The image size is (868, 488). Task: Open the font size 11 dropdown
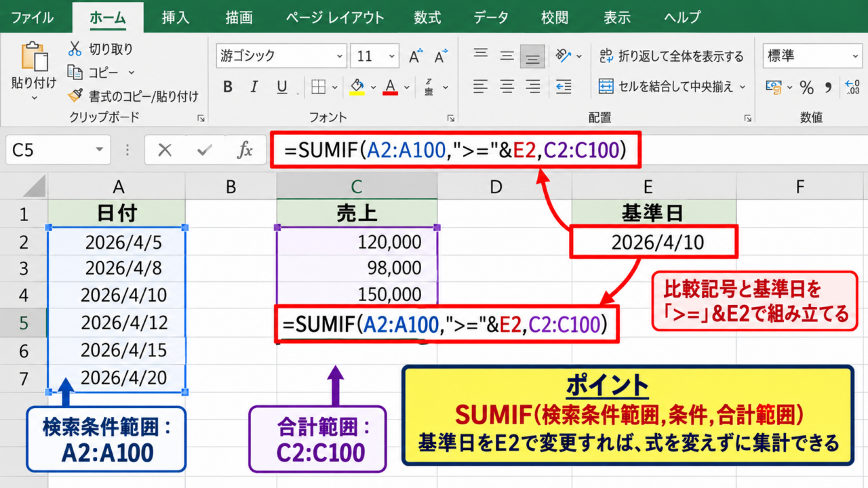[392, 56]
